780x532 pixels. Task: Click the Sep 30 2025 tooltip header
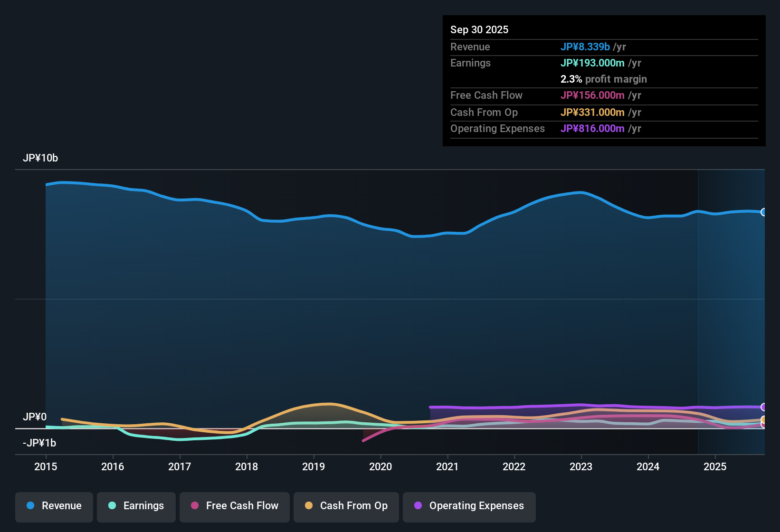click(x=479, y=29)
